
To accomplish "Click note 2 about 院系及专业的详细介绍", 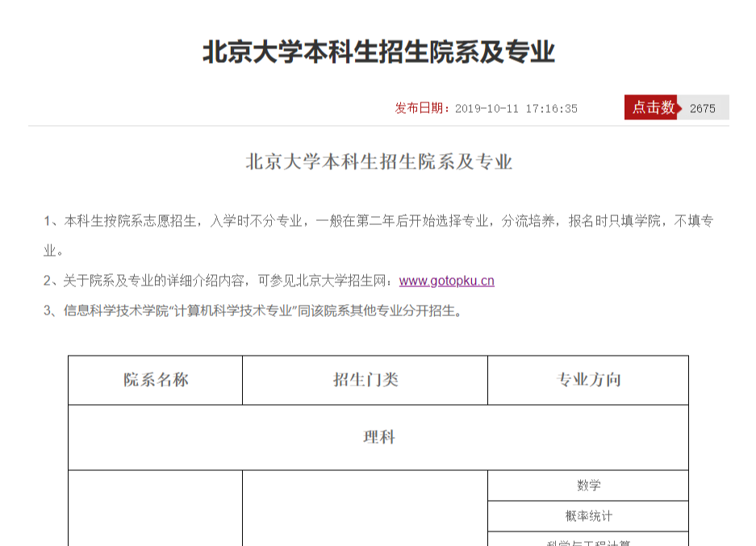I will (x=269, y=281).
